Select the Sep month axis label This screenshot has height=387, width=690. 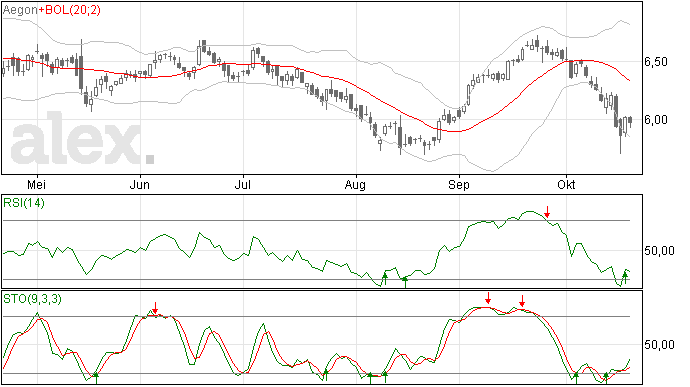(x=459, y=185)
